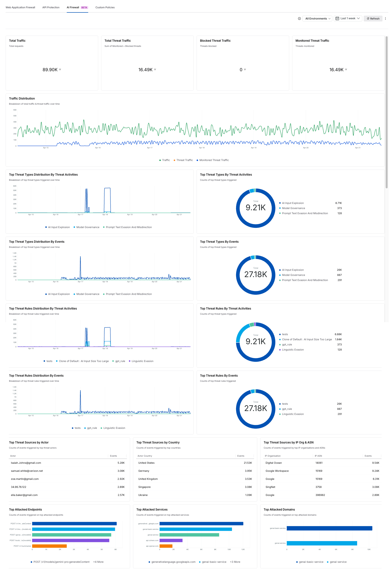Click the filter icon in Monitored Threat Traffic card

pyautogui.click(x=346, y=70)
